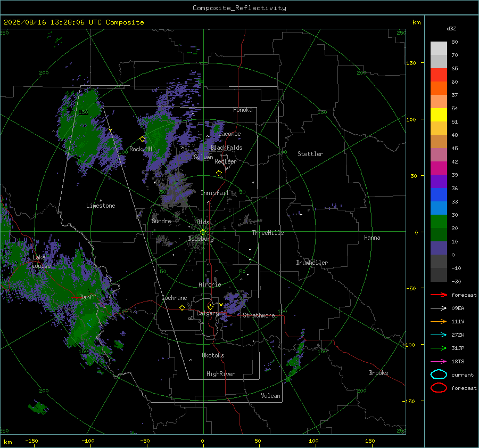Click the 2025/08/16 13:28:06 UTC Composite timestamp

(x=73, y=22)
